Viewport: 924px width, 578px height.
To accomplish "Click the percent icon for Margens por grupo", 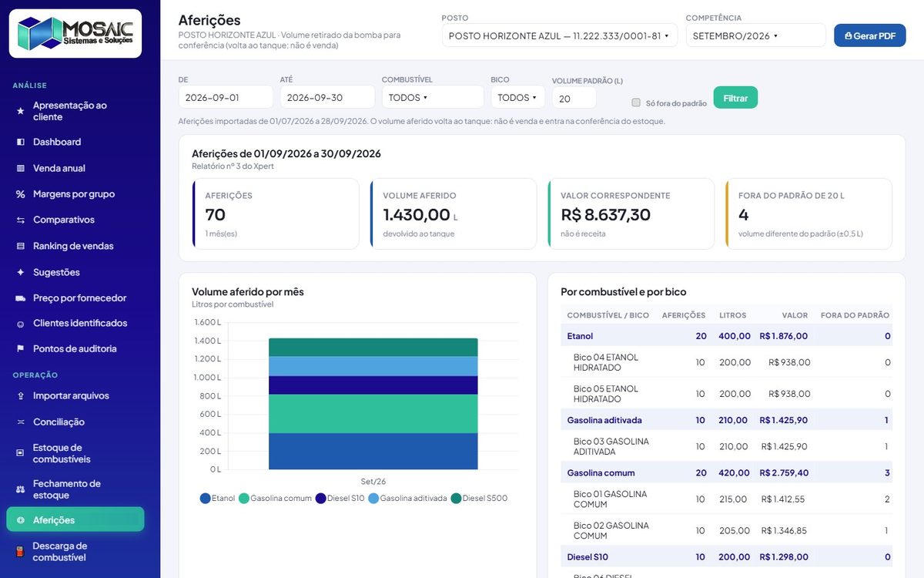I will (21, 194).
